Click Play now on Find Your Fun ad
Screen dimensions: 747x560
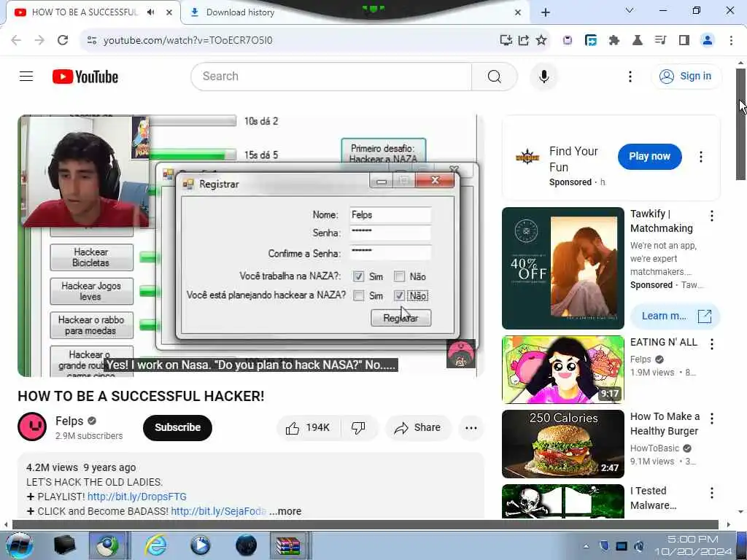pyautogui.click(x=649, y=156)
